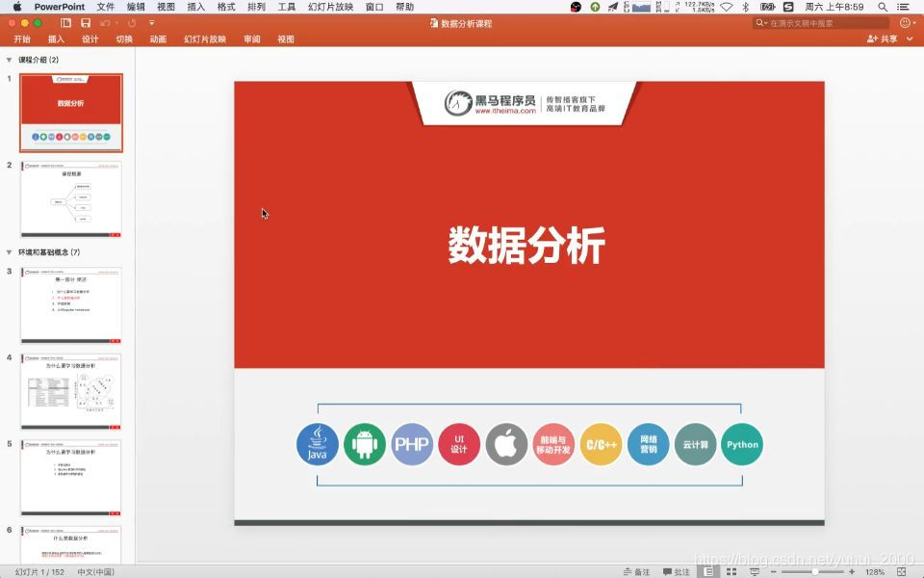Click the 云计算 circle icon
This screenshot has height=578, width=924.
[x=695, y=444]
